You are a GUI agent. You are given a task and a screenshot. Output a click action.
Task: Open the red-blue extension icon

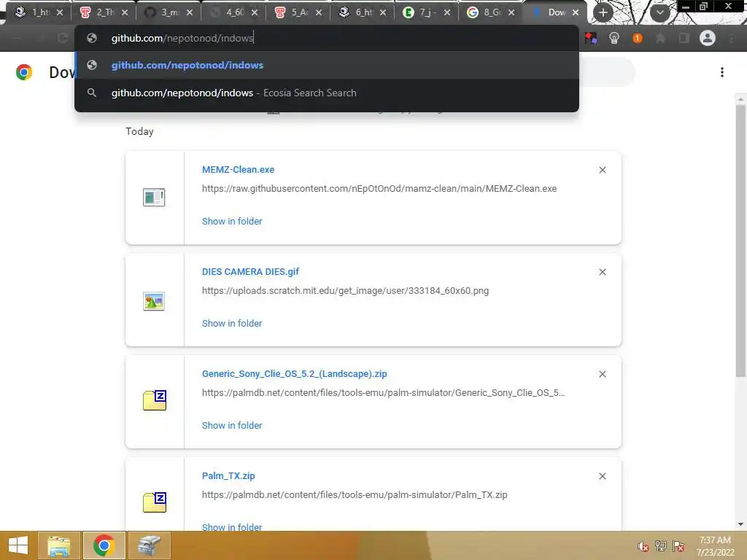[591, 38]
